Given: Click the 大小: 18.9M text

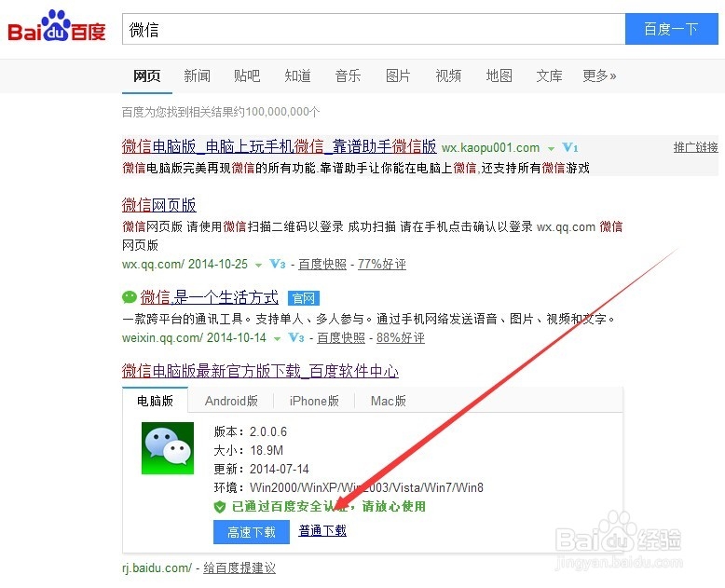Looking at the screenshot, I should point(248,450).
